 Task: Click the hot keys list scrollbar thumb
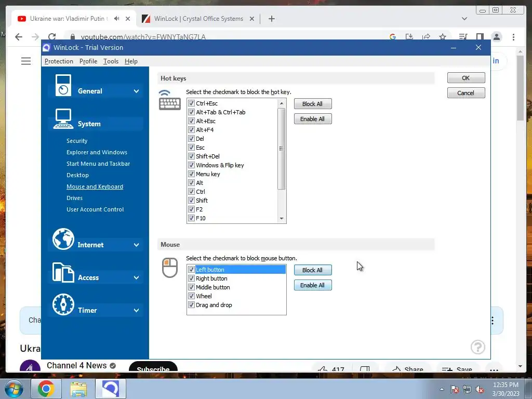[281, 148]
